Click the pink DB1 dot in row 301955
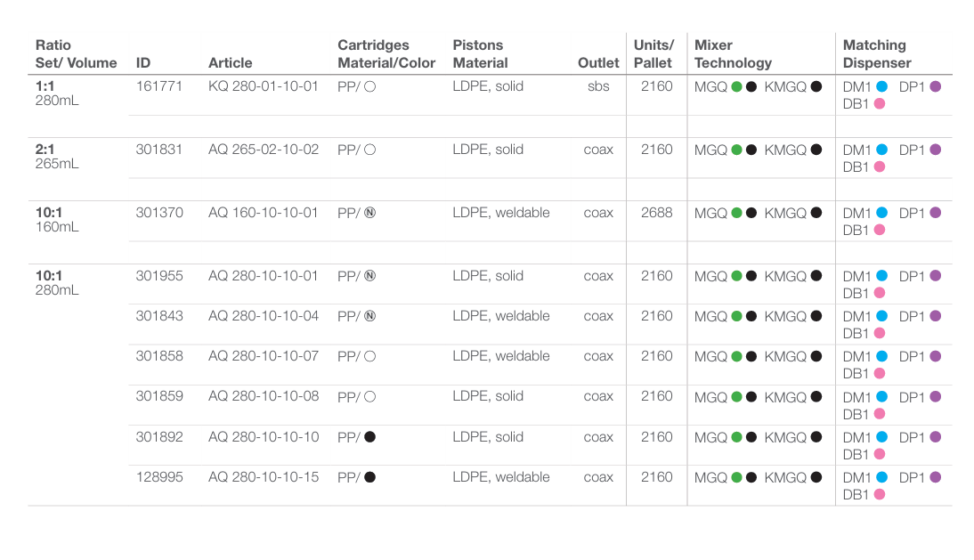 (880, 293)
